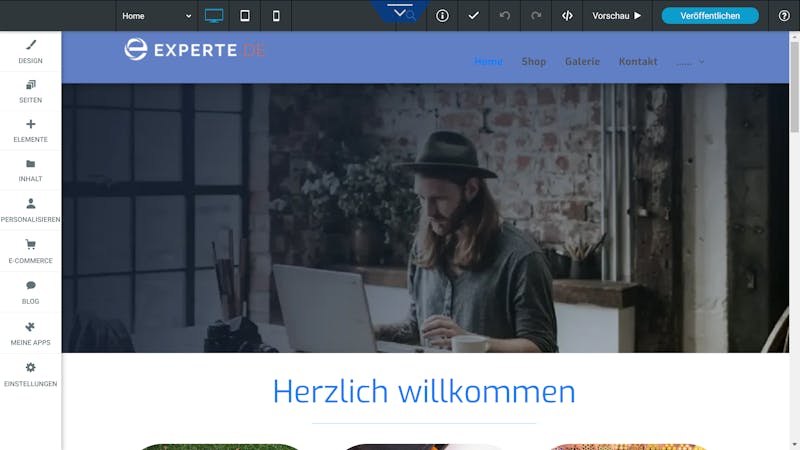Click Home in the site navigation
This screenshot has height=450, width=800.
pyautogui.click(x=488, y=62)
